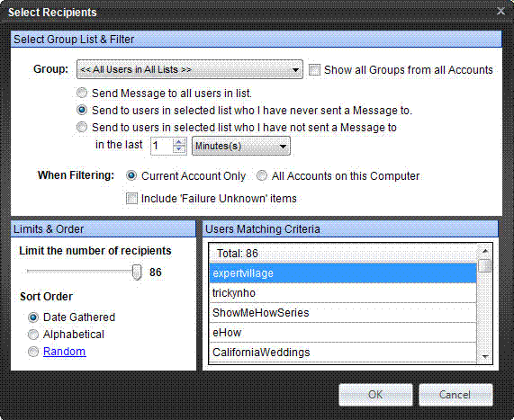Increment the minutes spinner up arrow

pyautogui.click(x=178, y=142)
